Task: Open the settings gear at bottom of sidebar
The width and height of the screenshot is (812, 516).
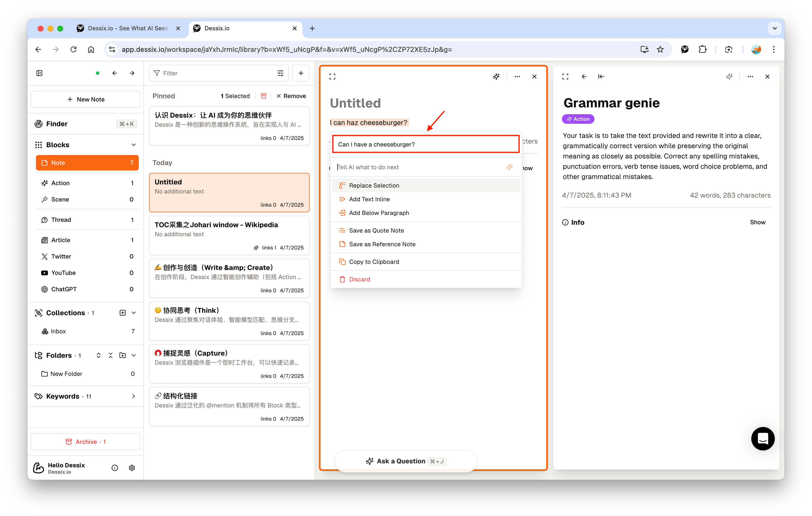Action: click(x=132, y=468)
